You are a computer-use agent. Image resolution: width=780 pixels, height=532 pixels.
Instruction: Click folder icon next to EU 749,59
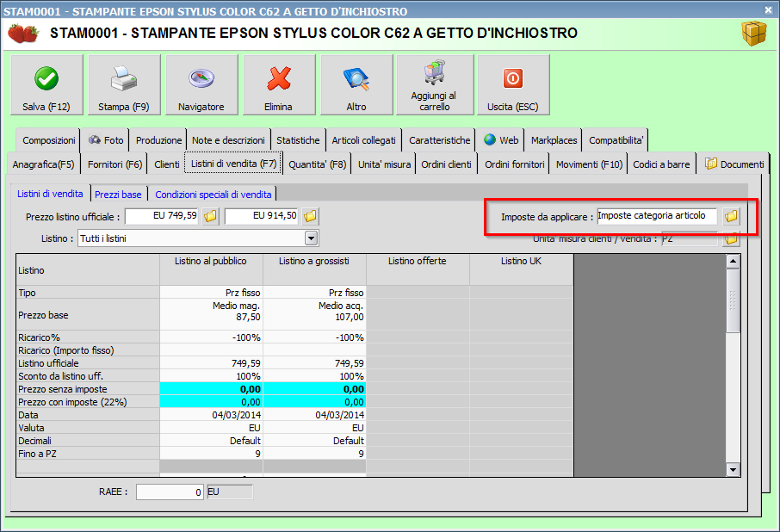210,216
